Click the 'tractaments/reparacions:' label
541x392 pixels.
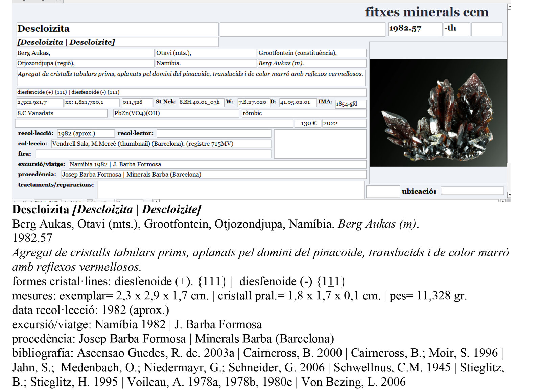(x=56, y=185)
